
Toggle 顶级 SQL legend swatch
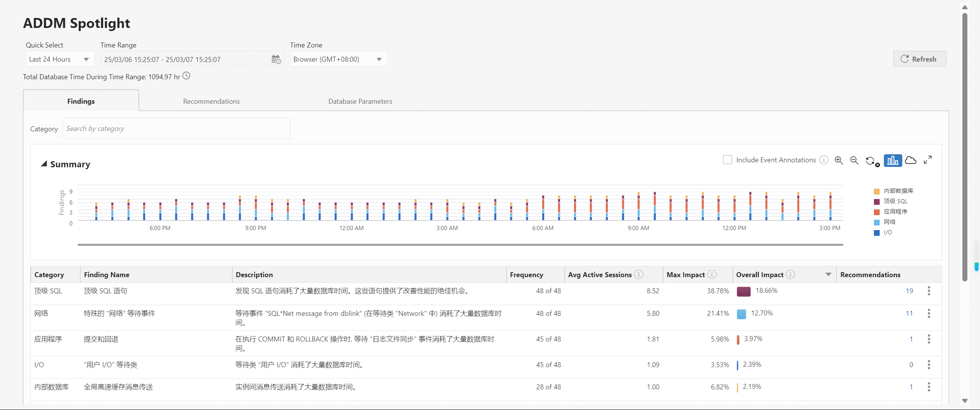877,202
